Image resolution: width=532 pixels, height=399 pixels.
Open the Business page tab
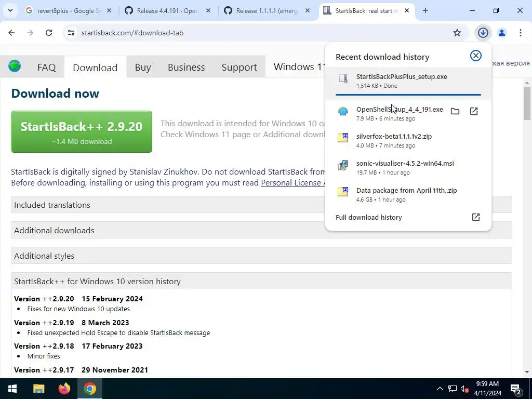(x=187, y=67)
